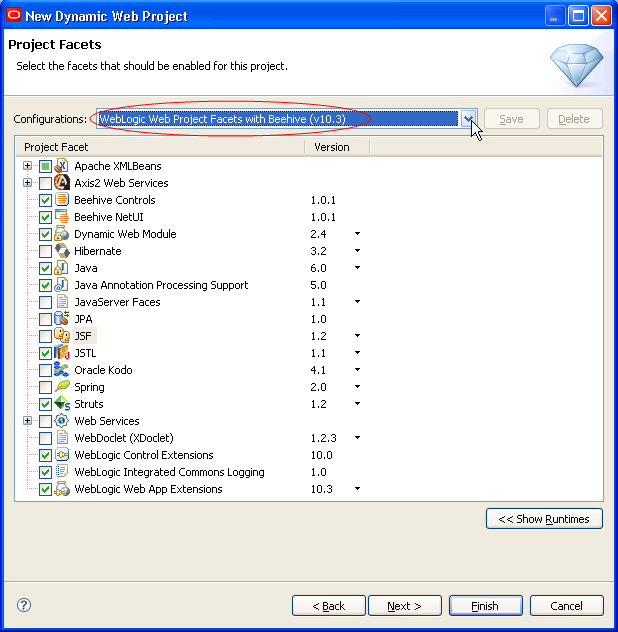Viewport: 618px width, 632px height.
Task: Click the WebDoclet (XDoclet) document icon
Action: click(61, 437)
